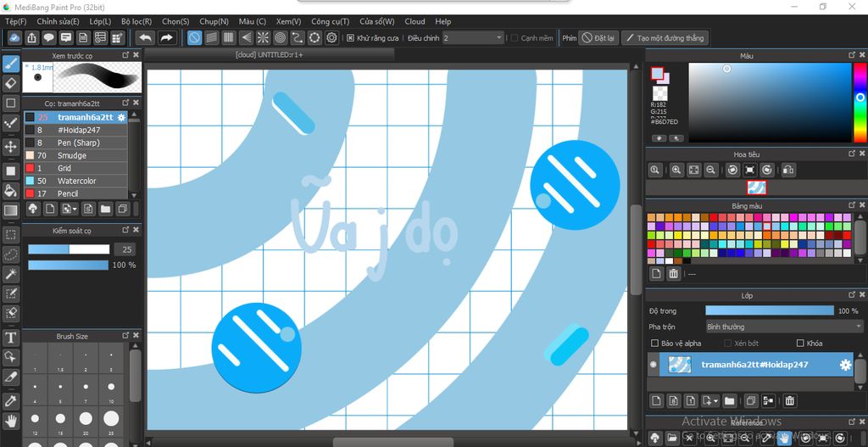Pop out the Brush Size panel
The width and height of the screenshot is (868, 447).
tap(125, 336)
